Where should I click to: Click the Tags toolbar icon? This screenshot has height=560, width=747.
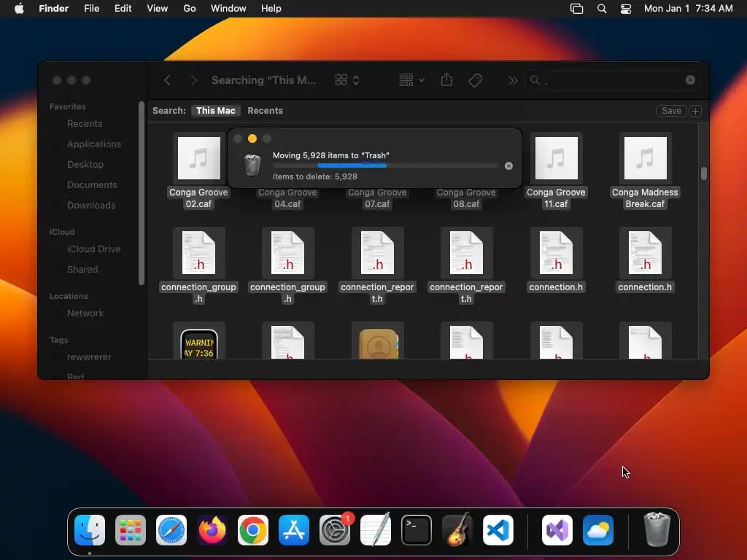475,80
